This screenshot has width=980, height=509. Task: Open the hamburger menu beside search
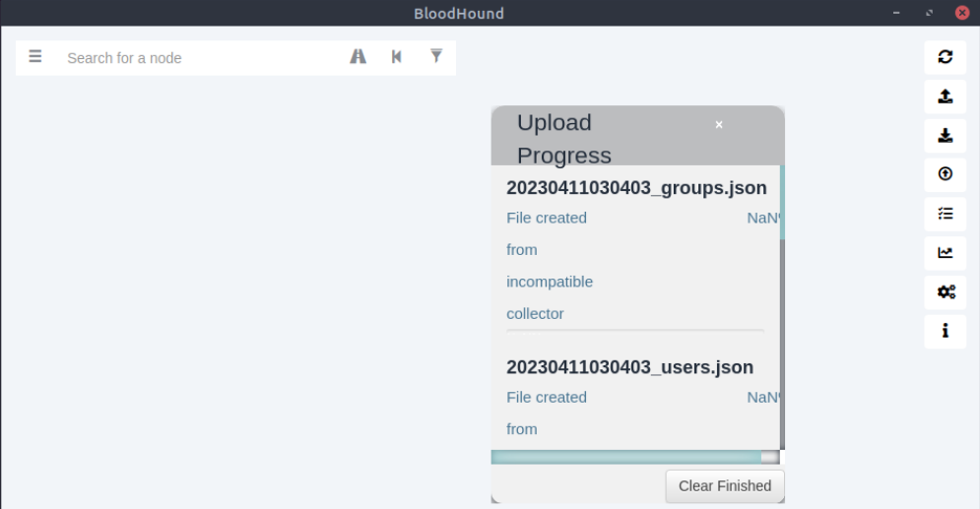click(x=35, y=57)
